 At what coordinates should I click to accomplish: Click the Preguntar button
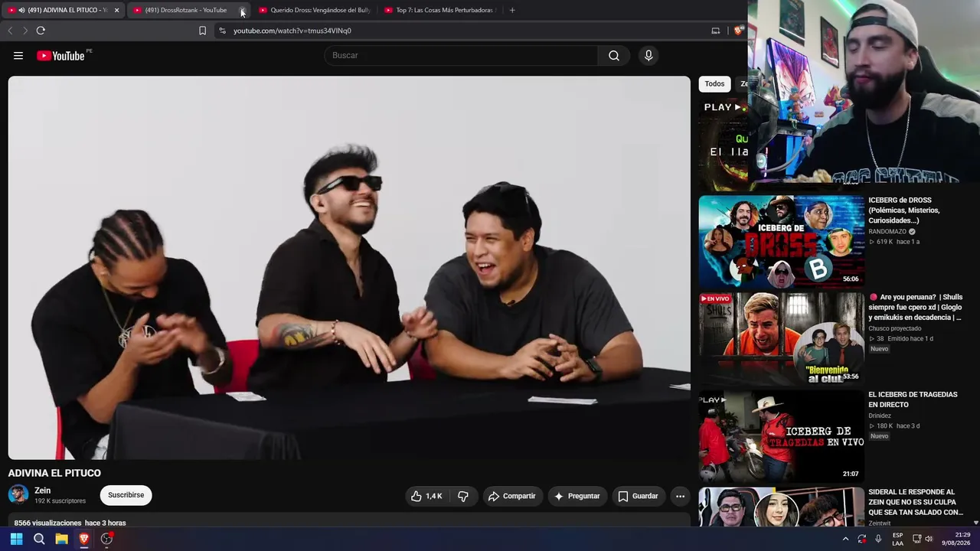pyautogui.click(x=577, y=496)
